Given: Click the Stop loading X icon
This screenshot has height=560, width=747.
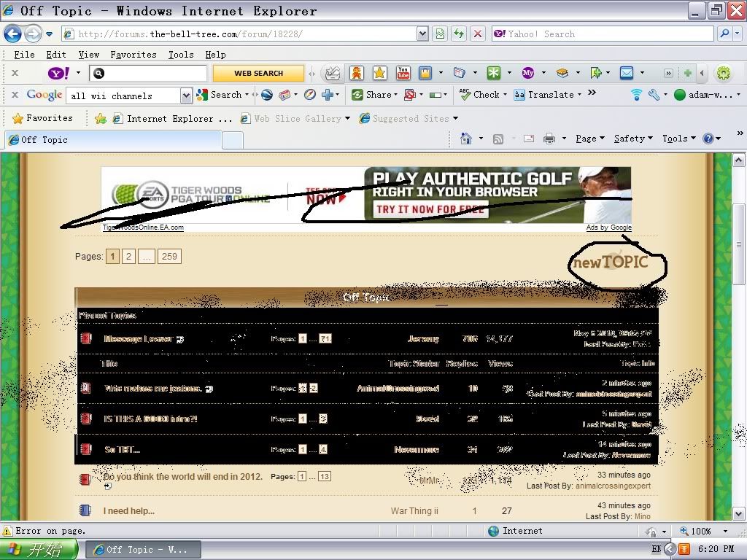Looking at the screenshot, I should pyautogui.click(x=478, y=34).
